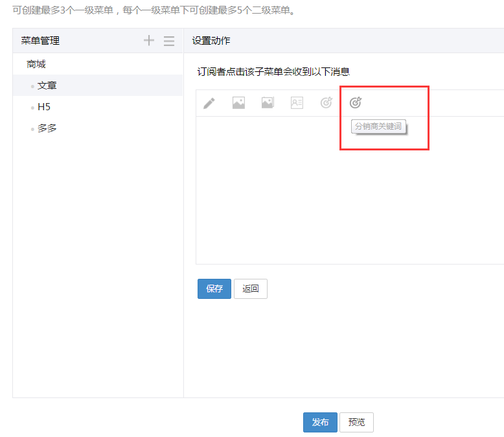Select the 商城 top-level menu
This screenshot has height=437, width=504.
(36, 64)
